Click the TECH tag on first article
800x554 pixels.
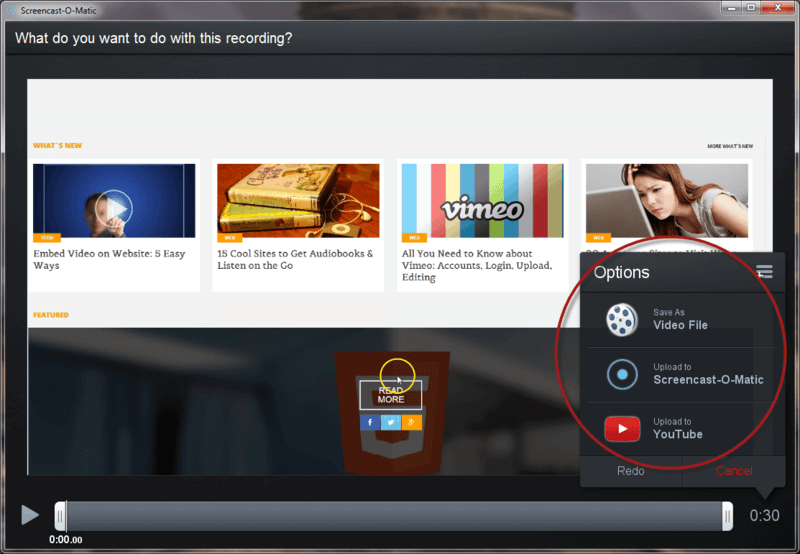47,238
